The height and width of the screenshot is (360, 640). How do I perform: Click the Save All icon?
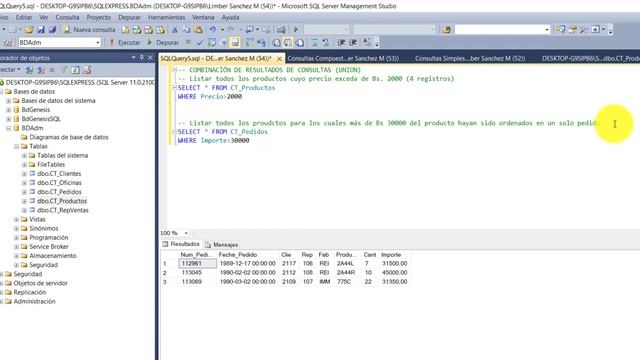tap(52, 30)
